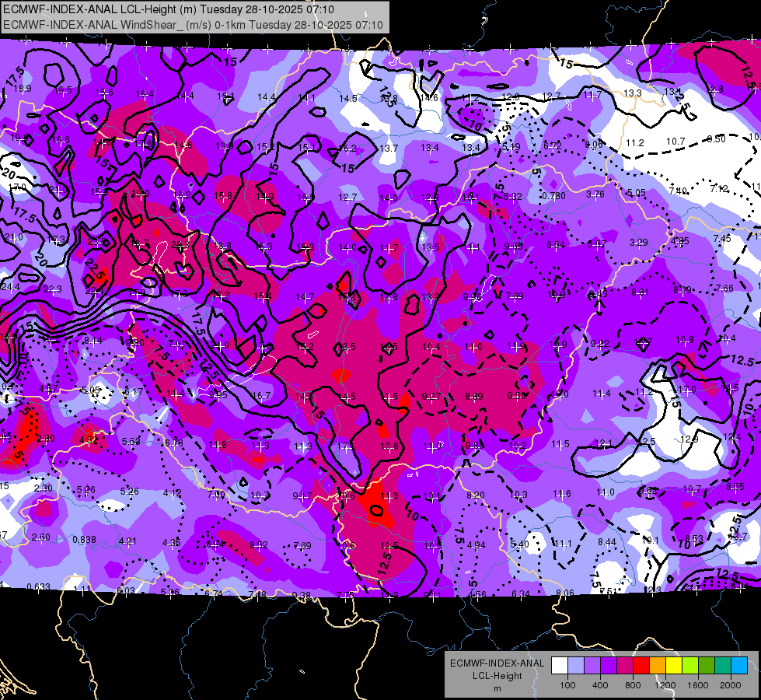Click the map value '0.838'

[x=84, y=540]
